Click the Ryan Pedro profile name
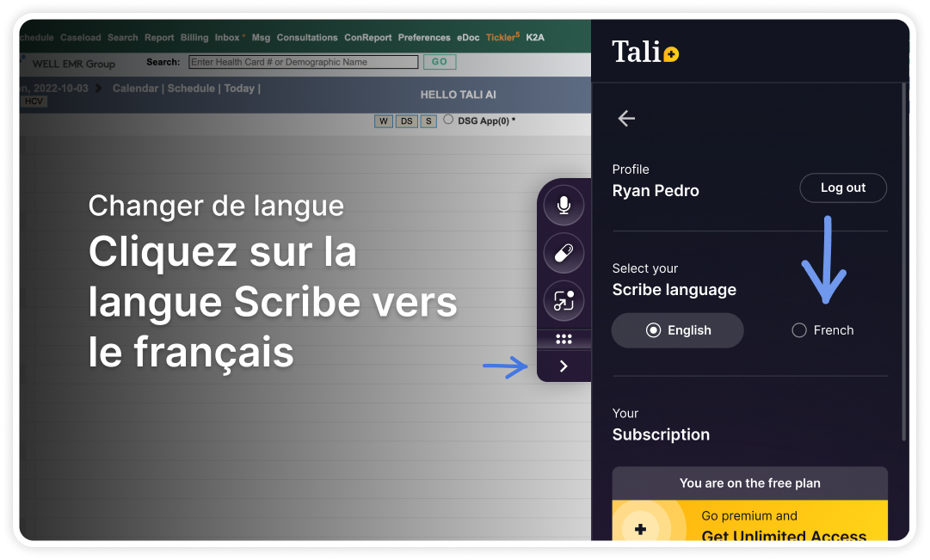Image resolution: width=930 pixels, height=560 pixels. click(x=656, y=191)
